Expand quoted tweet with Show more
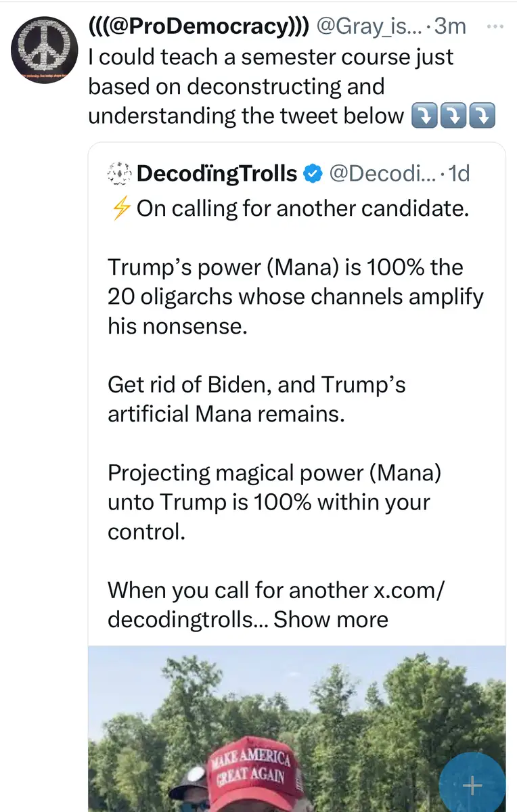Image resolution: width=517 pixels, height=812 pixels. [331, 619]
